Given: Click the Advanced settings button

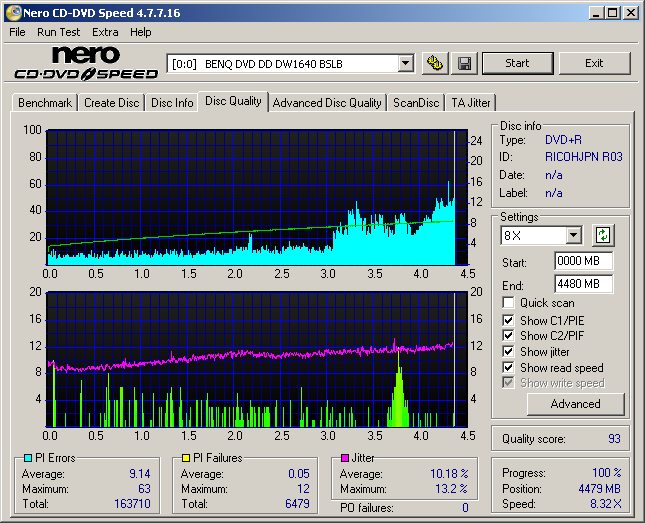Looking at the screenshot, I should [x=575, y=404].
